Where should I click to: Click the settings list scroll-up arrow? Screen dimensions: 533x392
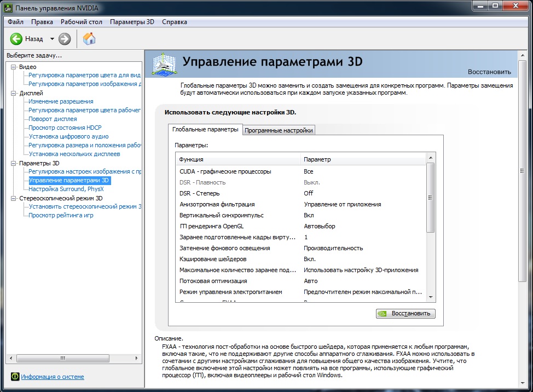[x=430, y=158]
